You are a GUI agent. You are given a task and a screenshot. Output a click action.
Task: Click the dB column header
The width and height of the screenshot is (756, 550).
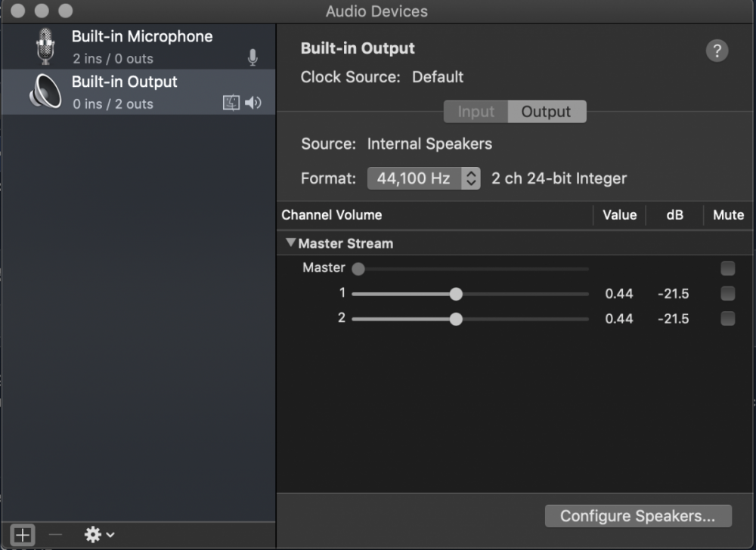674,215
